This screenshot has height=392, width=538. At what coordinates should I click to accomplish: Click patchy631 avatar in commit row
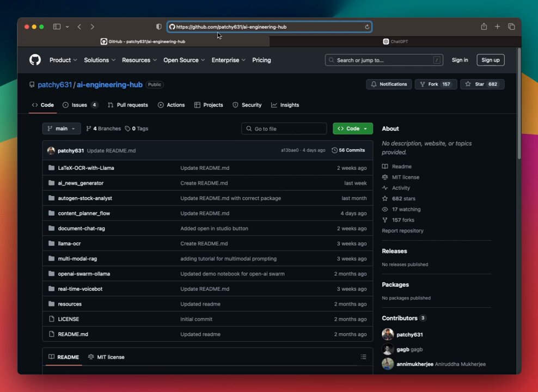pos(51,151)
